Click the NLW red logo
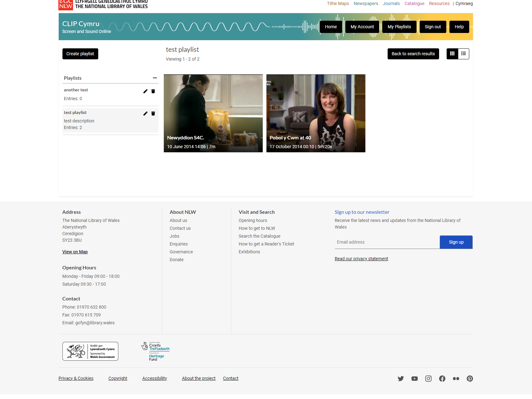The height and width of the screenshot is (399, 532). click(66, 5)
